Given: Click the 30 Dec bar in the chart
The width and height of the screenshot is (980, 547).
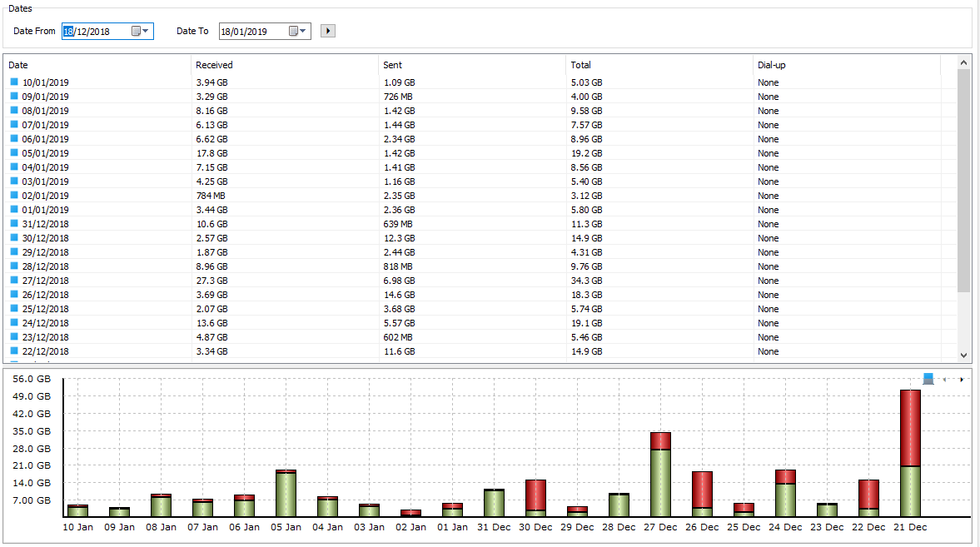Looking at the screenshot, I should click(x=535, y=498).
